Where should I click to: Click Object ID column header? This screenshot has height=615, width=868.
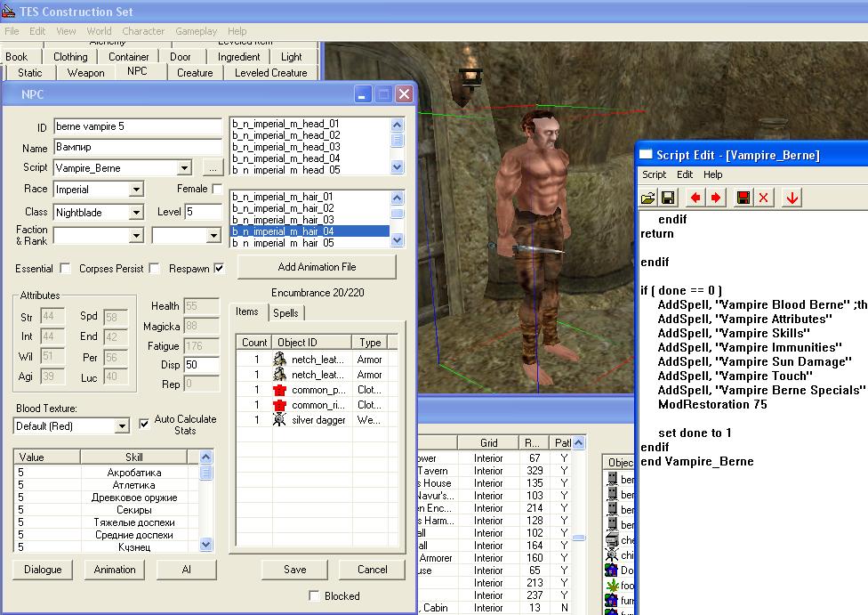[311, 343]
